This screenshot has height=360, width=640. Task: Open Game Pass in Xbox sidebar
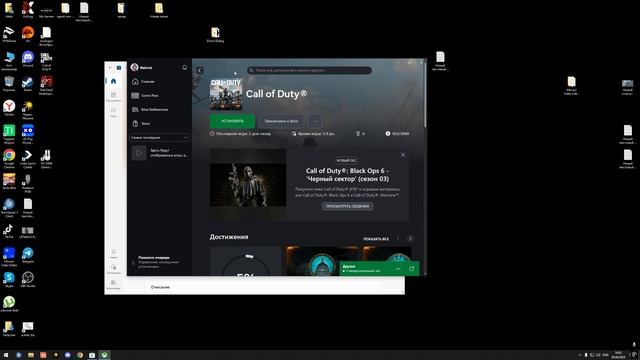159,96
